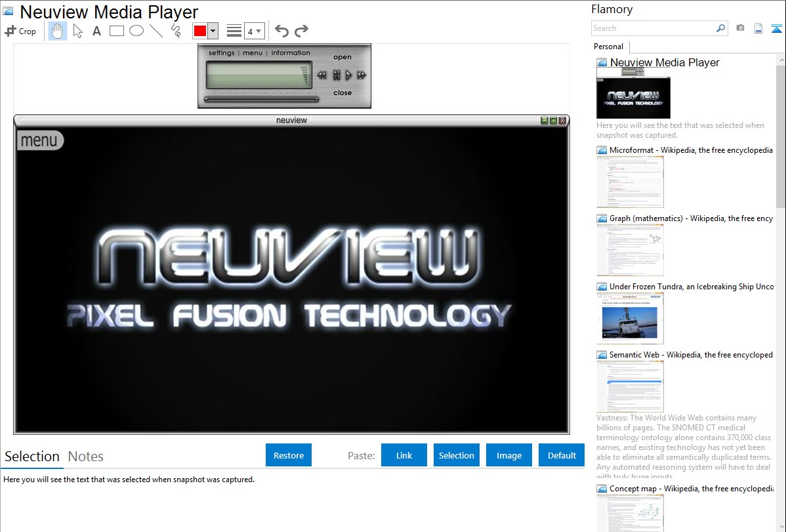Select the Crop tool
This screenshot has width=786, height=532.
[x=20, y=31]
